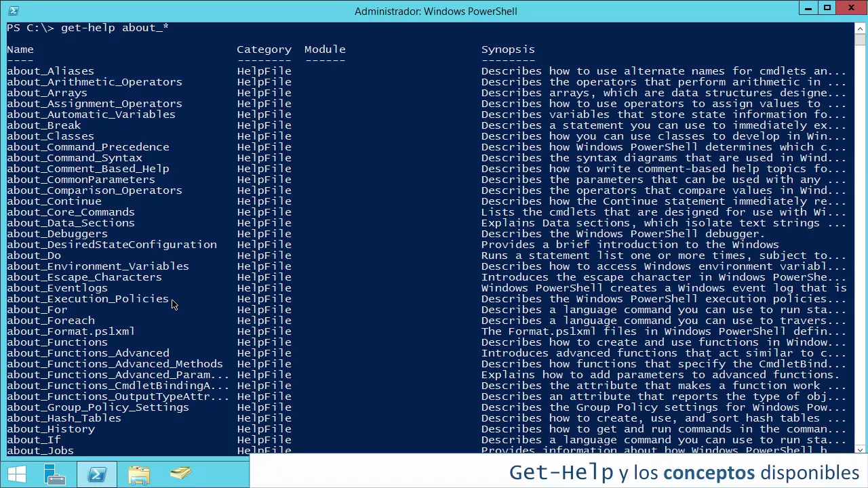This screenshot has height=488, width=868.
Task: Select the about_CommonParameters entry
Action: point(81,180)
